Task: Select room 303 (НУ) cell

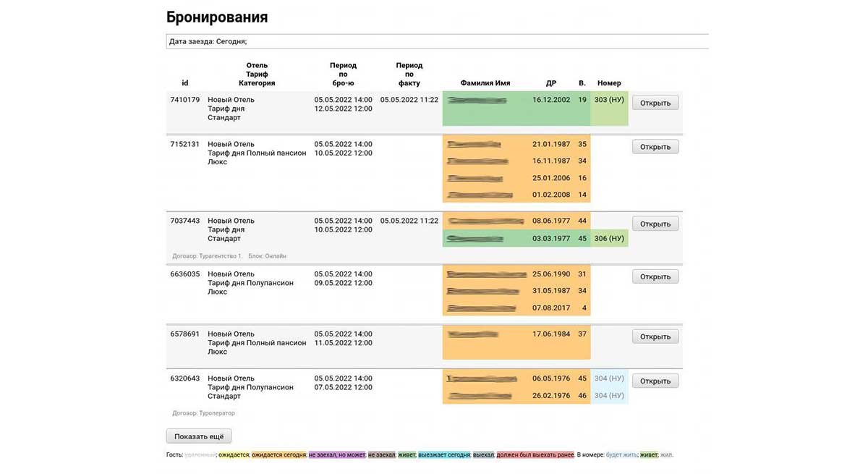Action: tap(609, 100)
